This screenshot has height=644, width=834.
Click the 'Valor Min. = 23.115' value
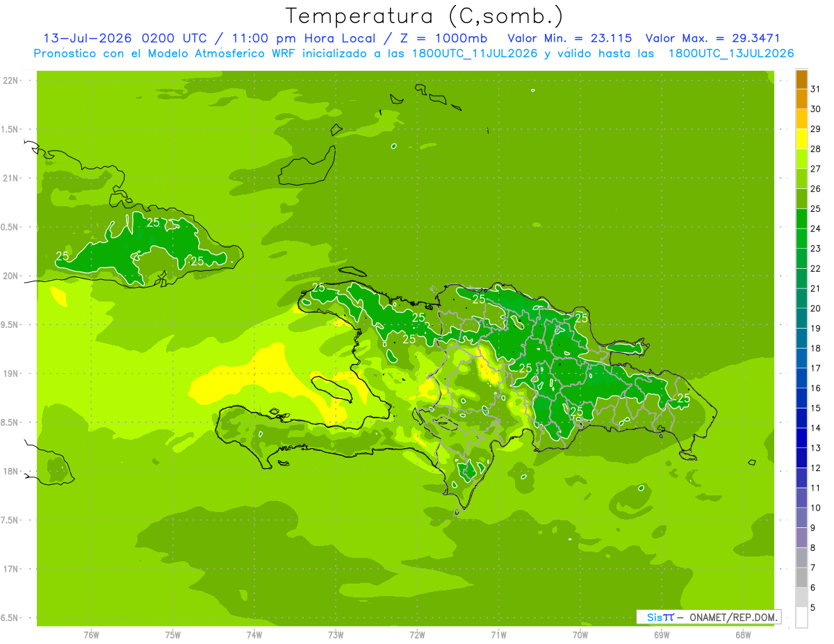(570, 38)
